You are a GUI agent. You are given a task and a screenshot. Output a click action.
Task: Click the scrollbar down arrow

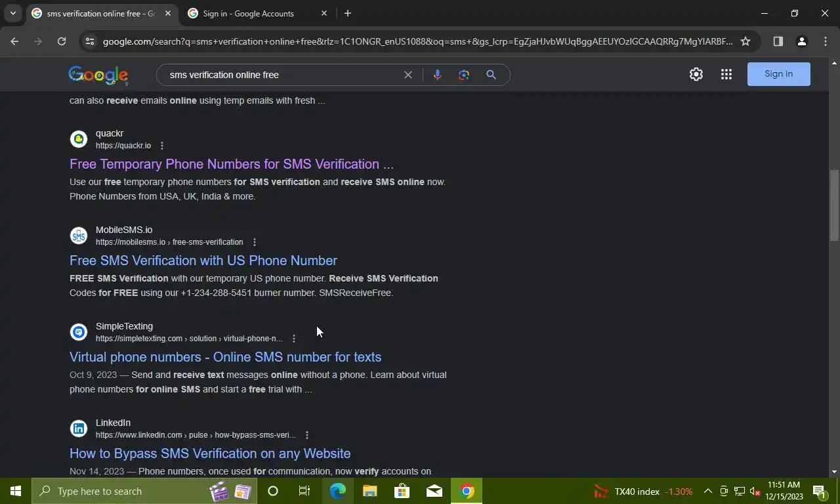(x=834, y=471)
